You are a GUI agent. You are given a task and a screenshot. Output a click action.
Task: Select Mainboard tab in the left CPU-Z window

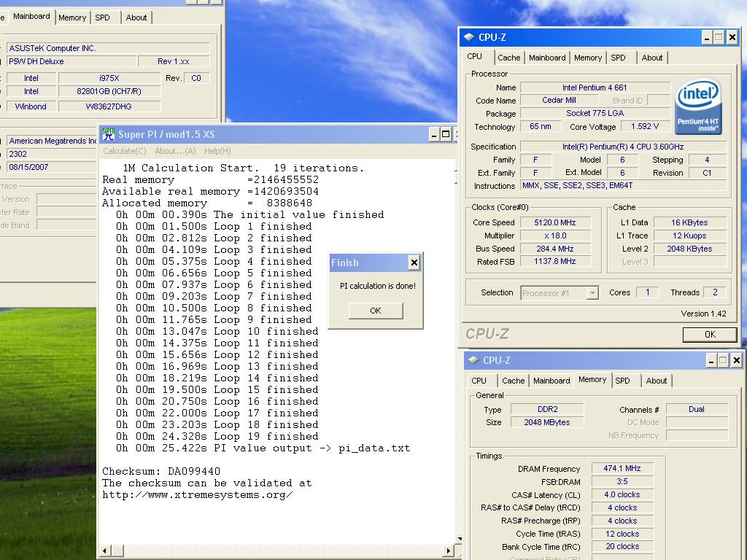[31, 16]
